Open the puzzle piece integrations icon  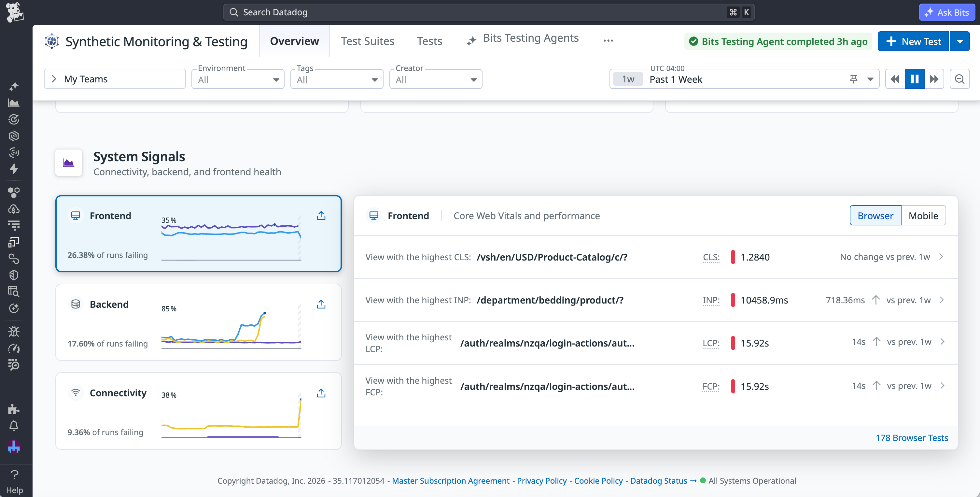[14, 409]
